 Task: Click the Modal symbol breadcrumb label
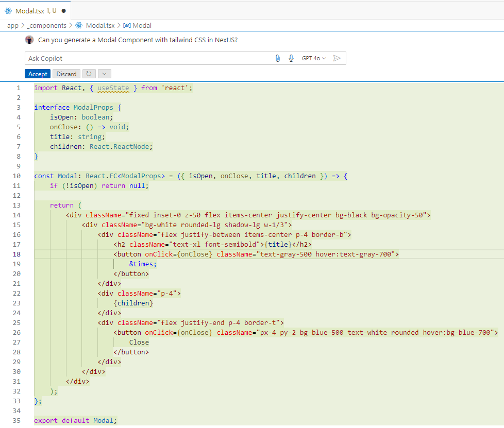click(x=142, y=25)
